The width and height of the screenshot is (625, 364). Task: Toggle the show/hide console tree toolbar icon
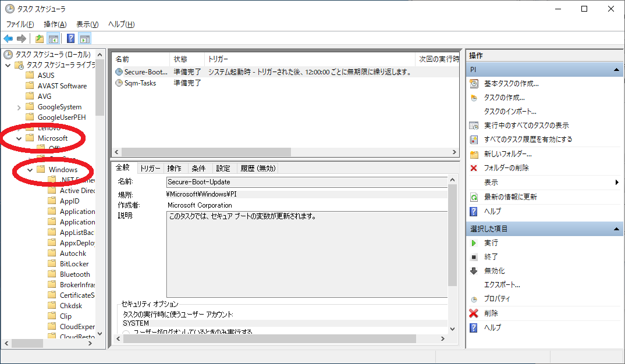(x=53, y=39)
